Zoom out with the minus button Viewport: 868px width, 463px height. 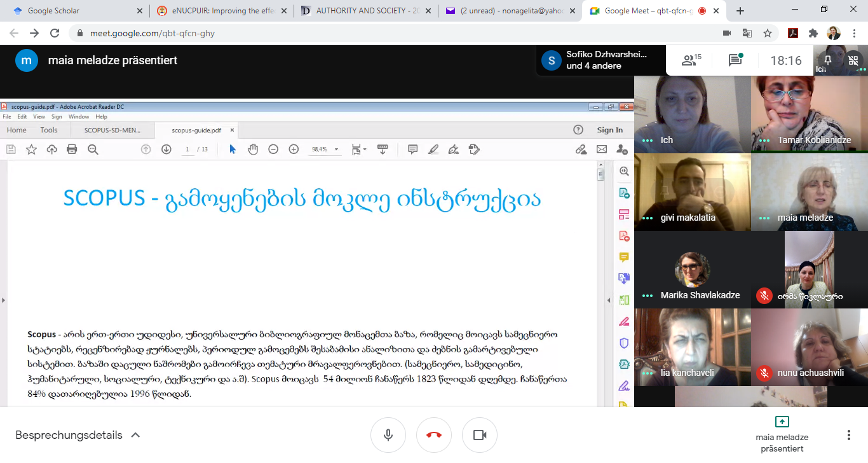point(273,149)
